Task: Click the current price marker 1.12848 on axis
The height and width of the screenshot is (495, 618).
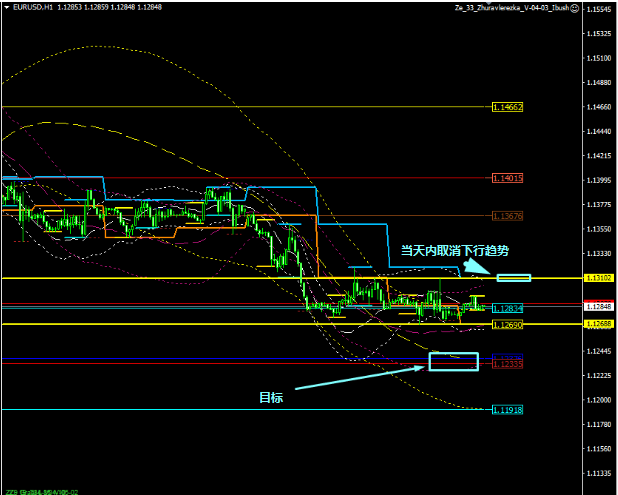Action: point(599,305)
